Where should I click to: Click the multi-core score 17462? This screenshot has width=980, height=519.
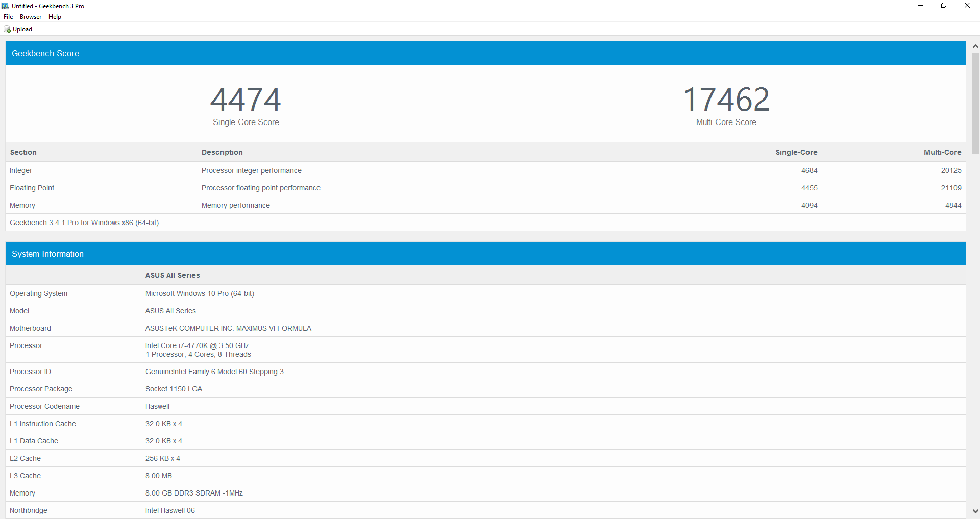coord(726,99)
